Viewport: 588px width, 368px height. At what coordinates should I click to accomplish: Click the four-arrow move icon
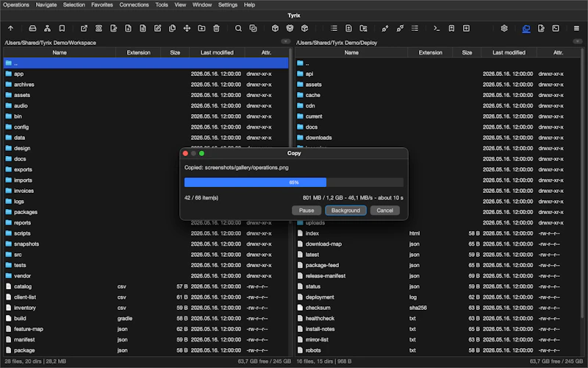pyautogui.click(x=187, y=28)
